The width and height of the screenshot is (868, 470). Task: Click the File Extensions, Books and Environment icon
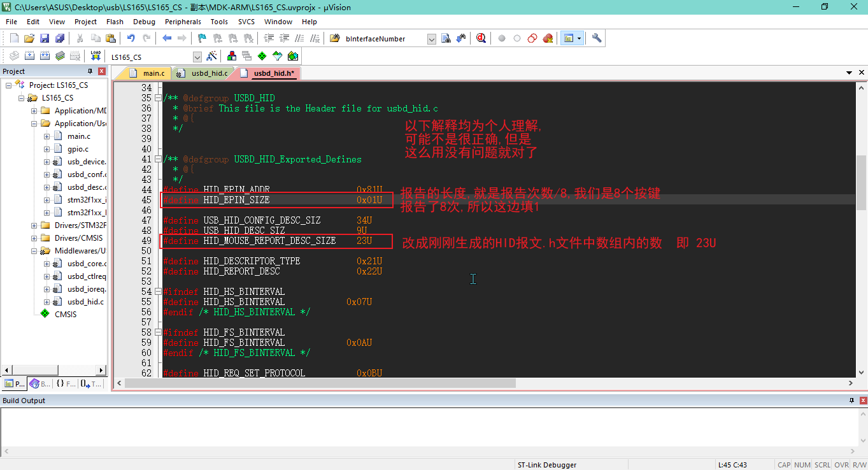point(232,56)
